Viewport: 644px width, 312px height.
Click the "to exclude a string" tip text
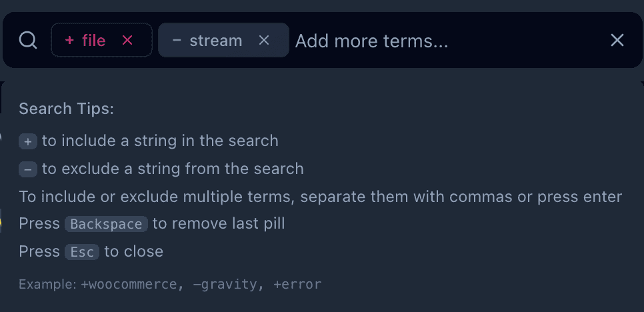173,169
